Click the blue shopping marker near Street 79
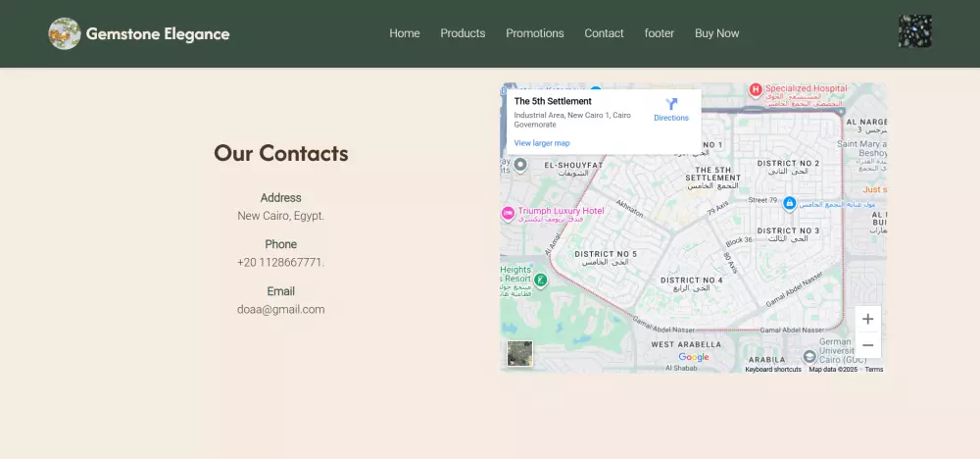The width and height of the screenshot is (980, 459). (789, 203)
